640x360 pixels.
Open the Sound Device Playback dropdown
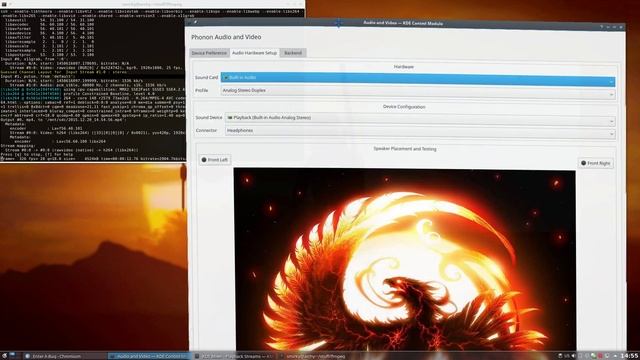pos(420,119)
